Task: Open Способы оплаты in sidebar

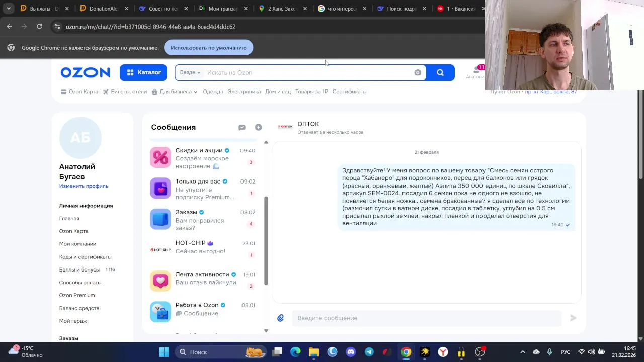Action: [x=80, y=283]
